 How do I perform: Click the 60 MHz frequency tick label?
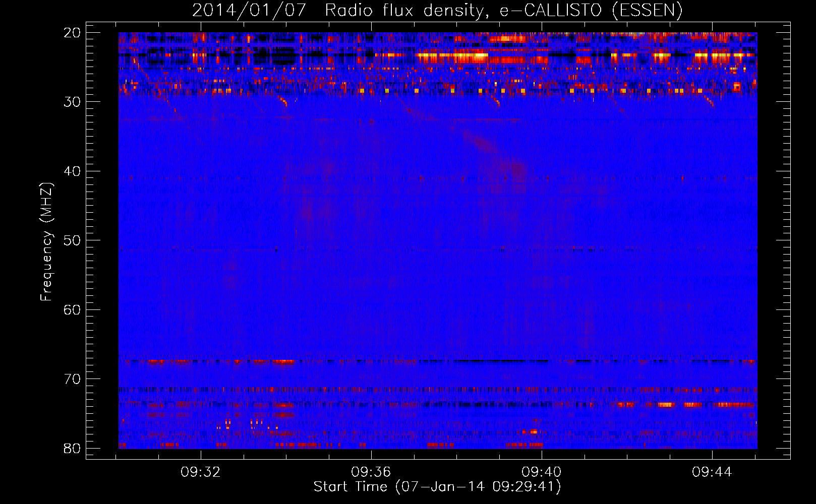pos(72,309)
